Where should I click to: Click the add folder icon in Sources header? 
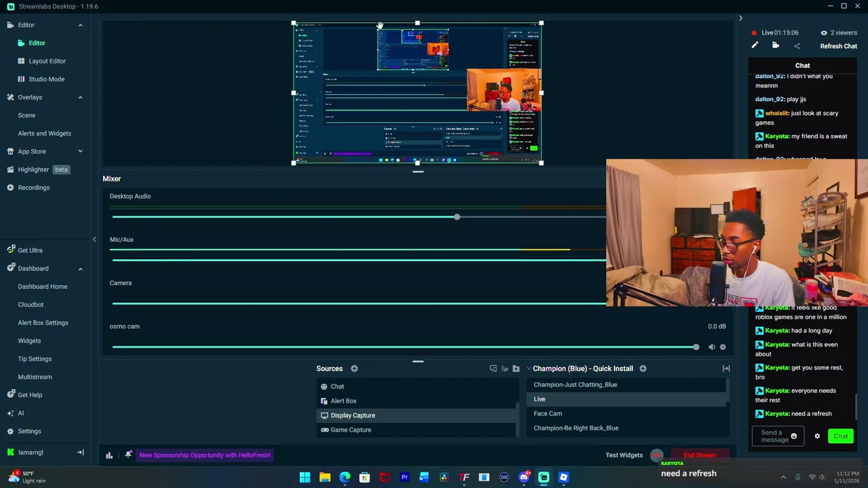[516, 369]
